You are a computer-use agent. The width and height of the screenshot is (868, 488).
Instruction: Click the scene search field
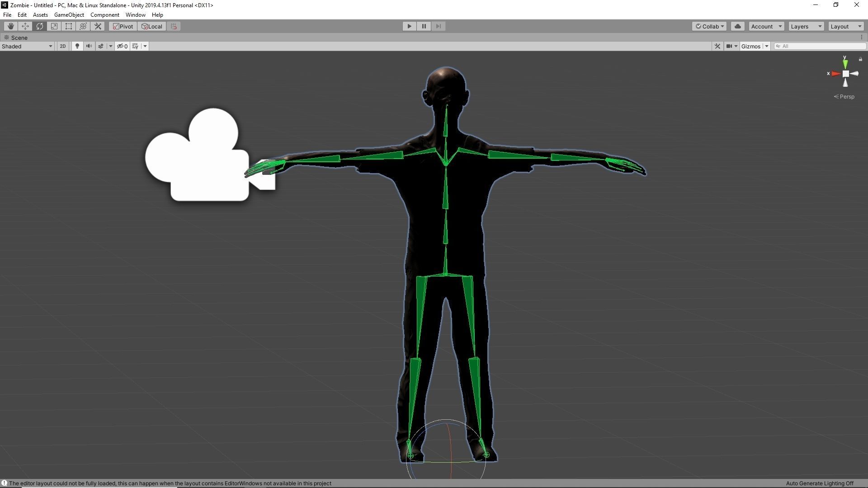click(x=820, y=46)
